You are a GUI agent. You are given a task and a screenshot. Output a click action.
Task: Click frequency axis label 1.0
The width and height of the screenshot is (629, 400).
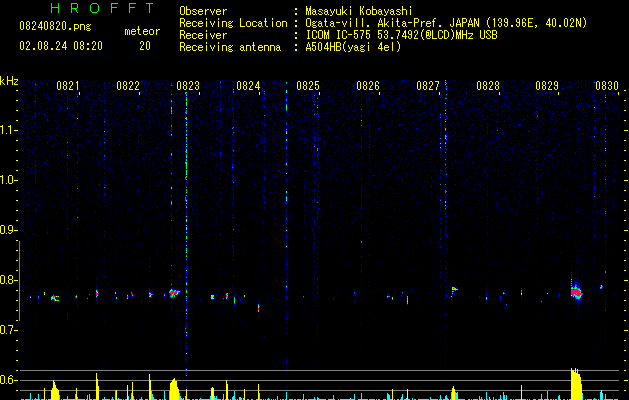(8, 180)
